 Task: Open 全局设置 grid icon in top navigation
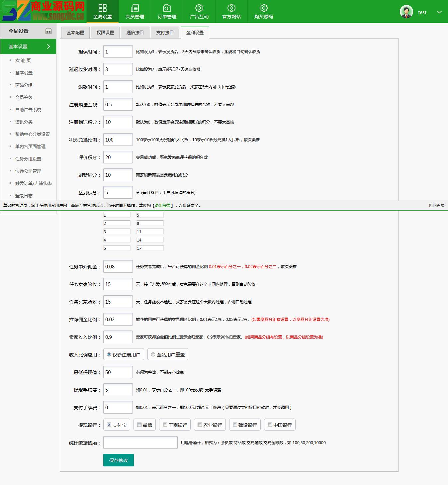(103, 8)
